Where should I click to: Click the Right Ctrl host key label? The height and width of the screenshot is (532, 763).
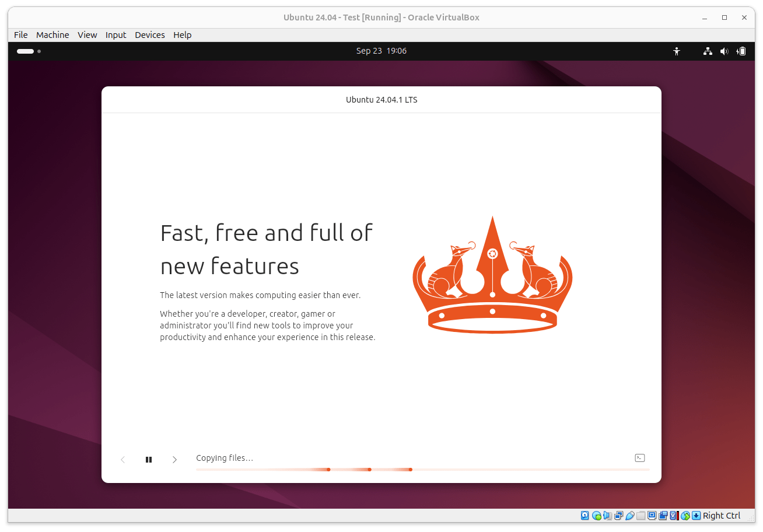pos(722,516)
